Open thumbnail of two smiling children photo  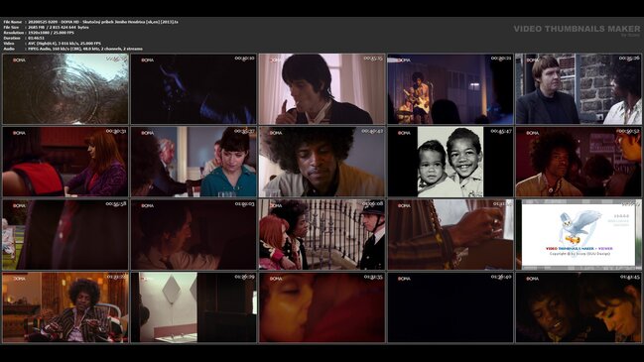tap(451, 162)
